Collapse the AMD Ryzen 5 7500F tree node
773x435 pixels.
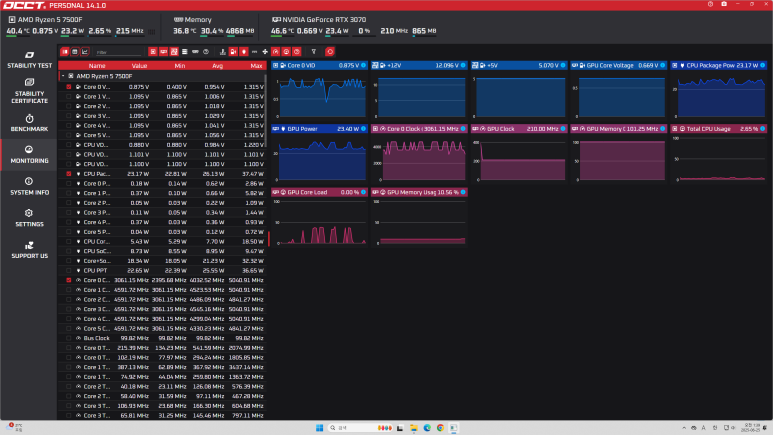tap(63, 76)
